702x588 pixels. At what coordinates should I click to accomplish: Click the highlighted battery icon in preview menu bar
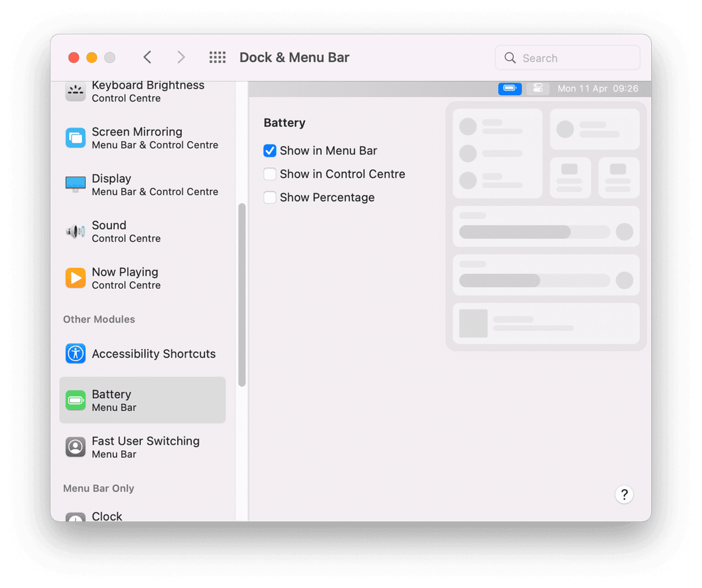(x=510, y=88)
